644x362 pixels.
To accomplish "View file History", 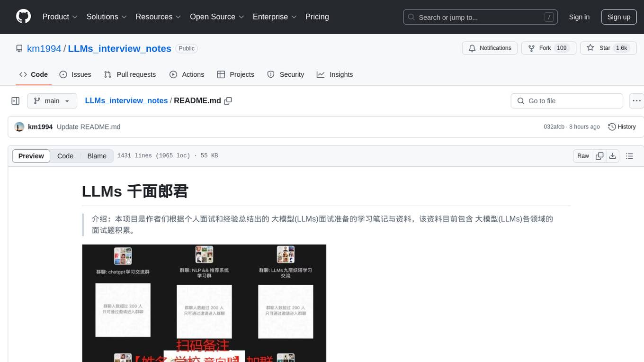I will click(622, 127).
